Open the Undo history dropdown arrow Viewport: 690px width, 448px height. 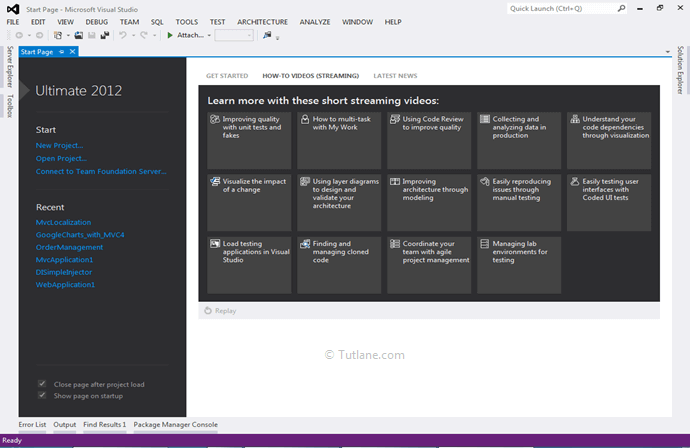(133, 36)
